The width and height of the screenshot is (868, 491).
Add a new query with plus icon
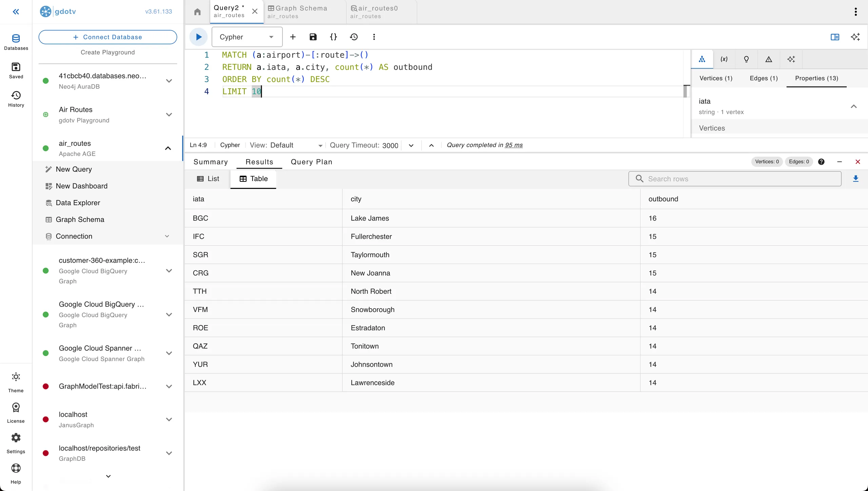pyautogui.click(x=293, y=37)
